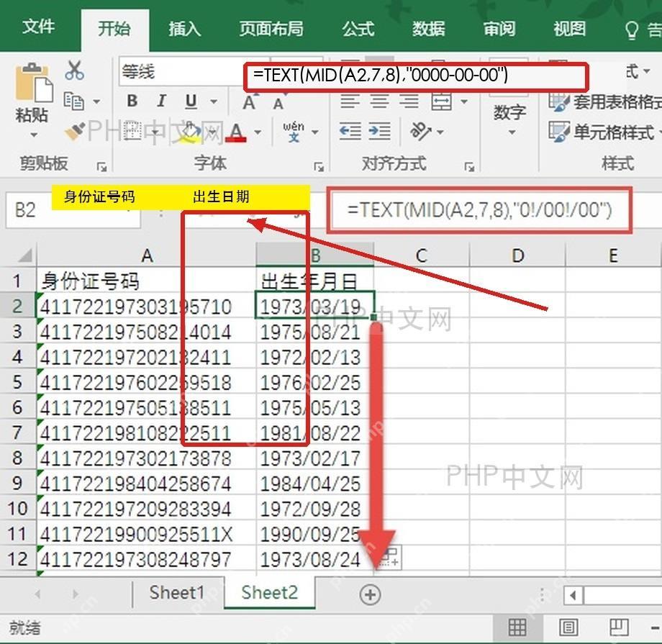The height and width of the screenshot is (644, 662).
Task: Open the 文件 File menu
Action: (38, 27)
